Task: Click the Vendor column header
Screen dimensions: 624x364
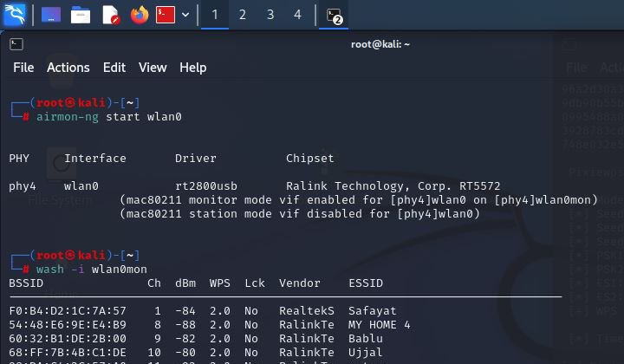Action: pos(300,283)
